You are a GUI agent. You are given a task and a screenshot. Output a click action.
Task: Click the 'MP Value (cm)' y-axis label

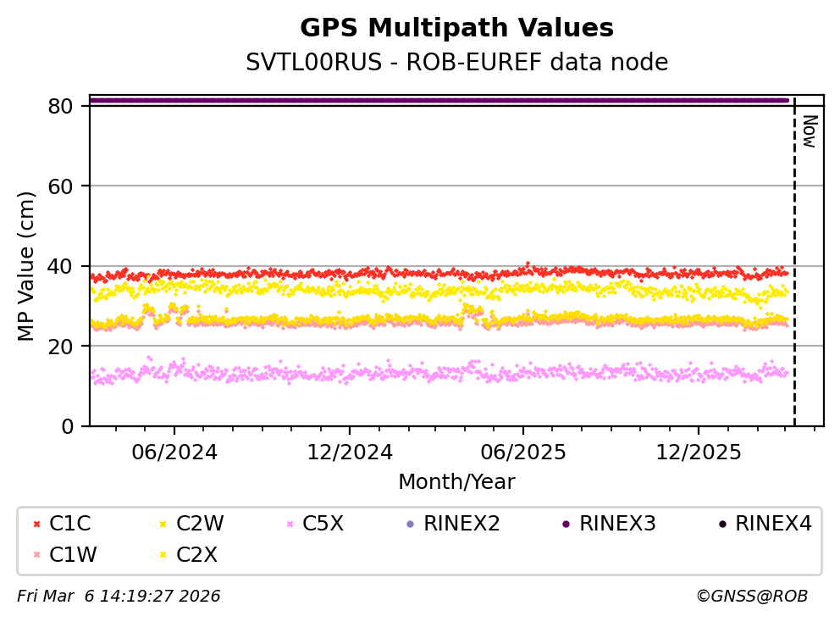[x=27, y=266]
